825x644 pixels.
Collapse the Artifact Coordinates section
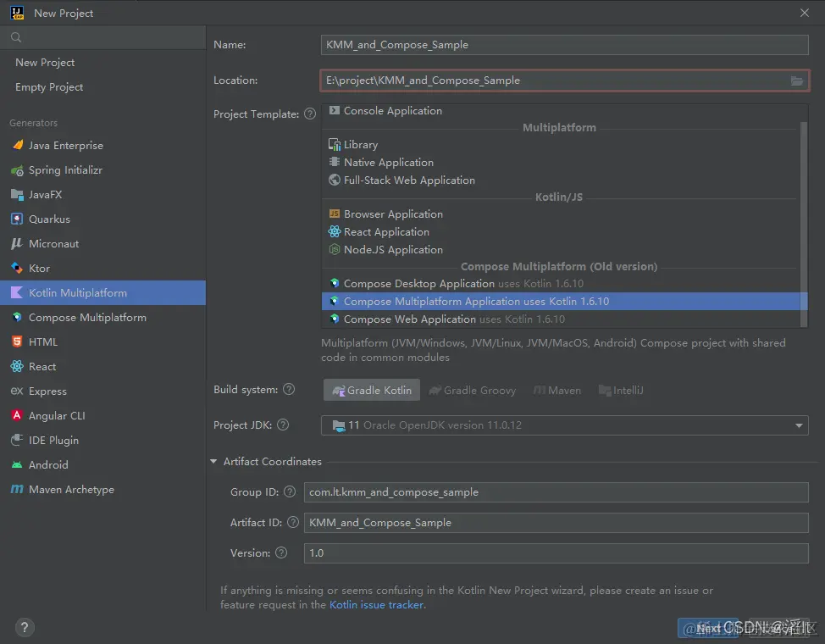click(x=213, y=461)
